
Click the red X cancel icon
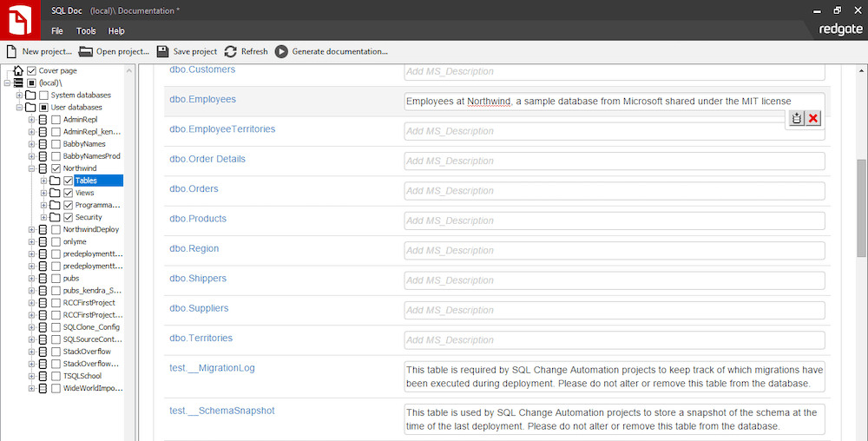click(x=813, y=119)
